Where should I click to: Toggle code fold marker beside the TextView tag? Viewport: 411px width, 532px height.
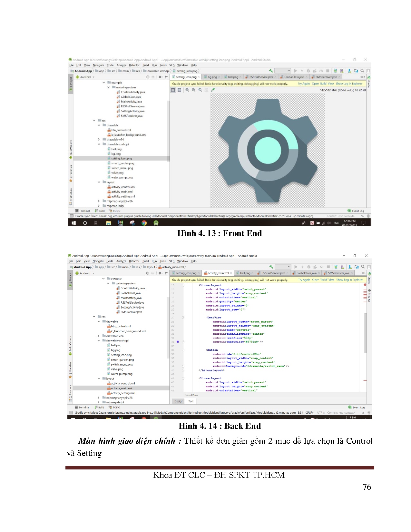click(183, 318)
